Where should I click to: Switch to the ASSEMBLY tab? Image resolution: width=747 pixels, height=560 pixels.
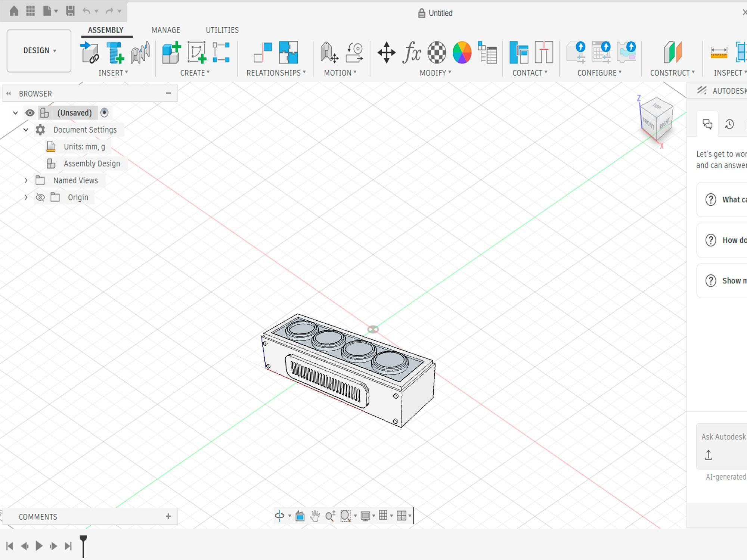(106, 30)
